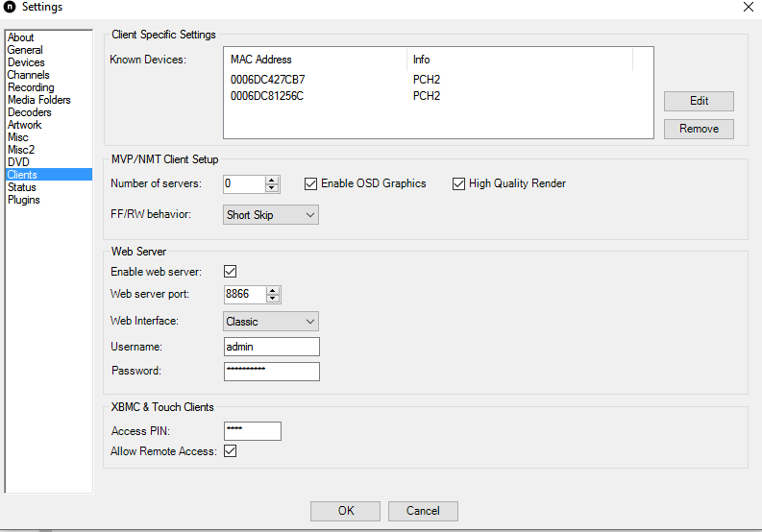Click the Web server port field

click(245, 295)
